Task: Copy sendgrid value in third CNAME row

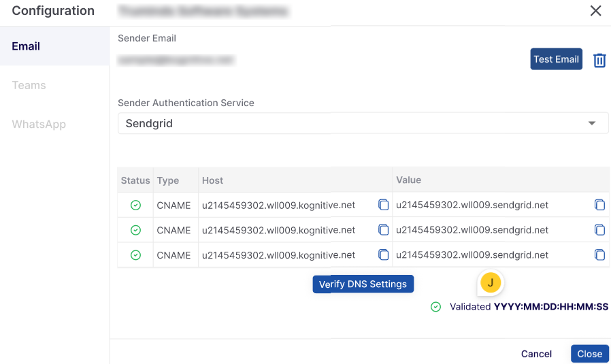Action: pos(599,255)
